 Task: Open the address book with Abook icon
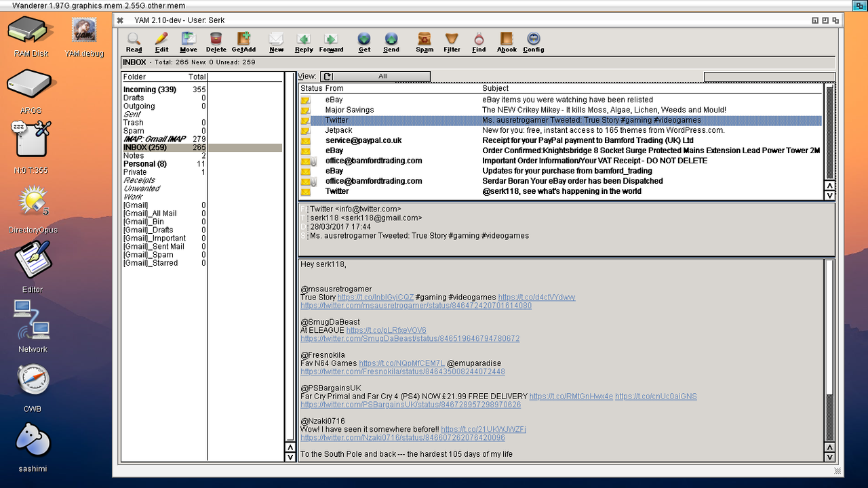tap(507, 42)
